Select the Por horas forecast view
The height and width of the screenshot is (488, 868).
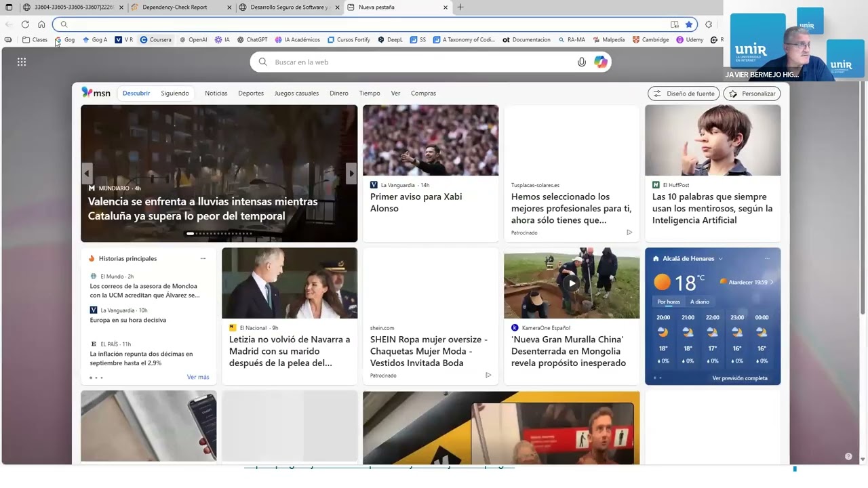668,302
